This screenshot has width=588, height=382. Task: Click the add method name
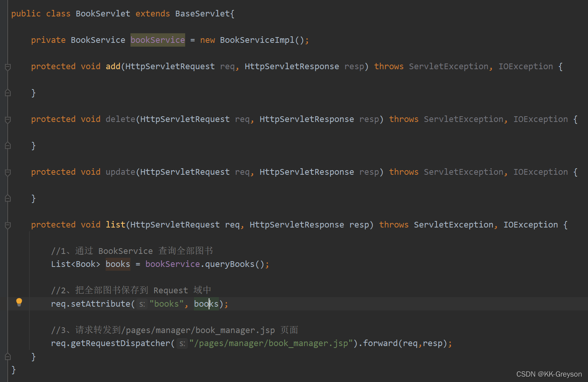tap(113, 67)
